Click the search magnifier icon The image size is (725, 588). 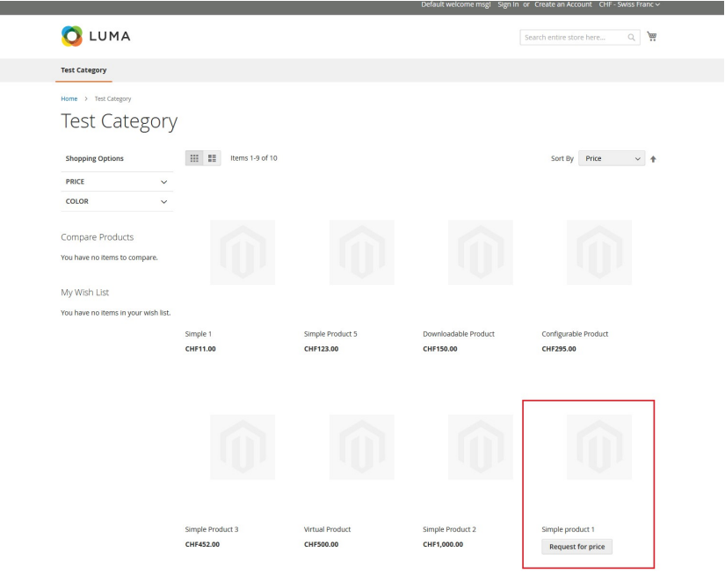tap(630, 37)
